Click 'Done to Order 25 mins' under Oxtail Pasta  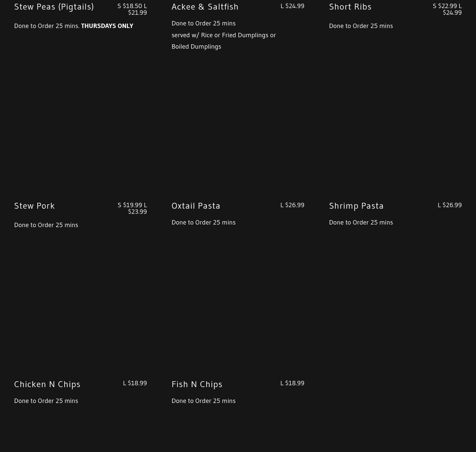pos(203,222)
